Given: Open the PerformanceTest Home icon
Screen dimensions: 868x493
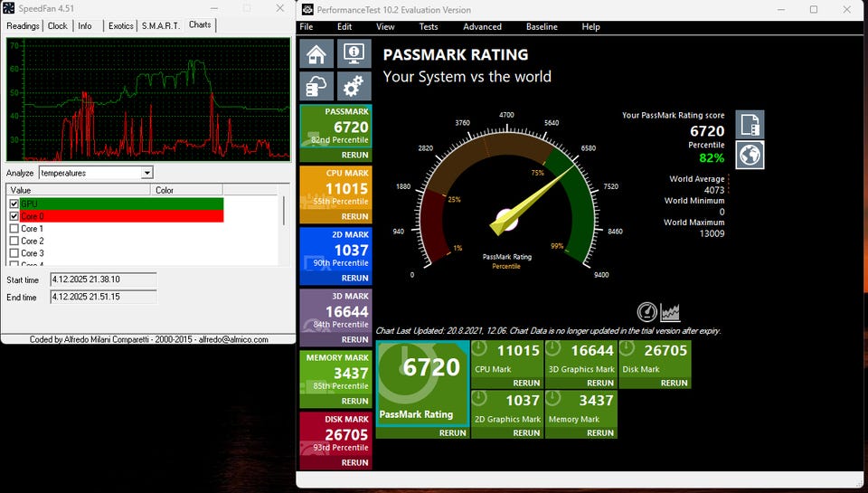Looking at the screenshot, I should 316,53.
